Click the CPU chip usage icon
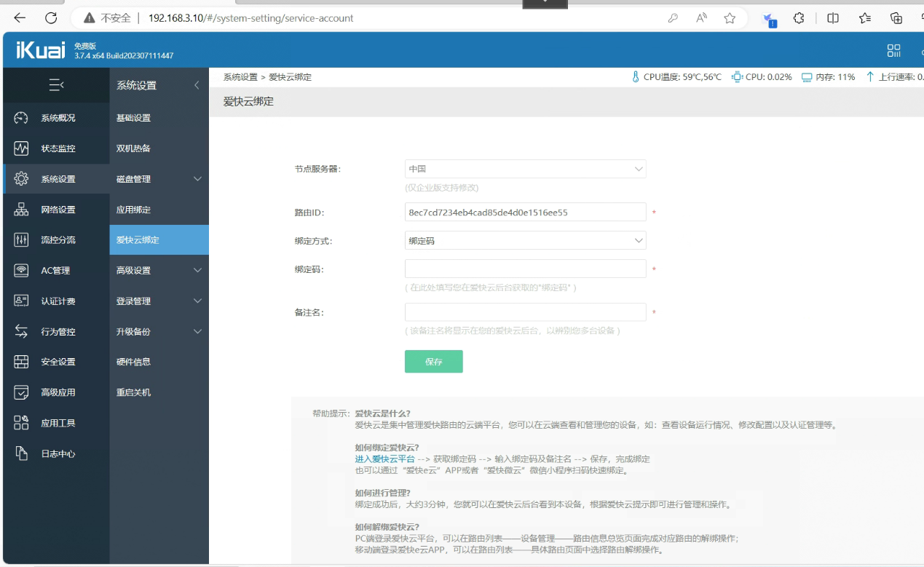 click(737, 76)
